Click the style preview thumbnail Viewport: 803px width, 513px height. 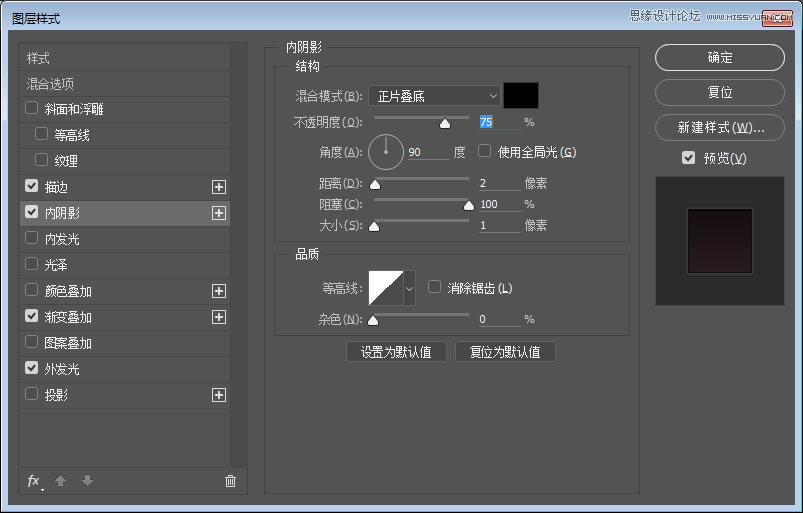point(720,241)
